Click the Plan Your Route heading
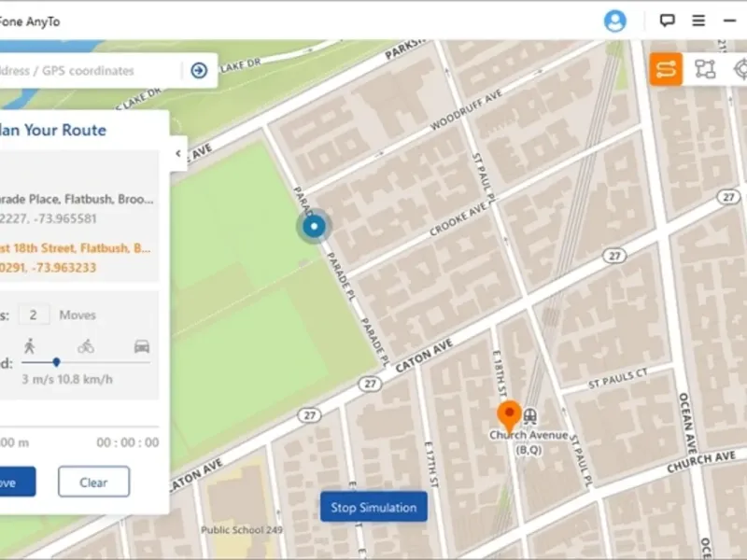The width and height of the screenshot is (747, 560). pos(52,130)
